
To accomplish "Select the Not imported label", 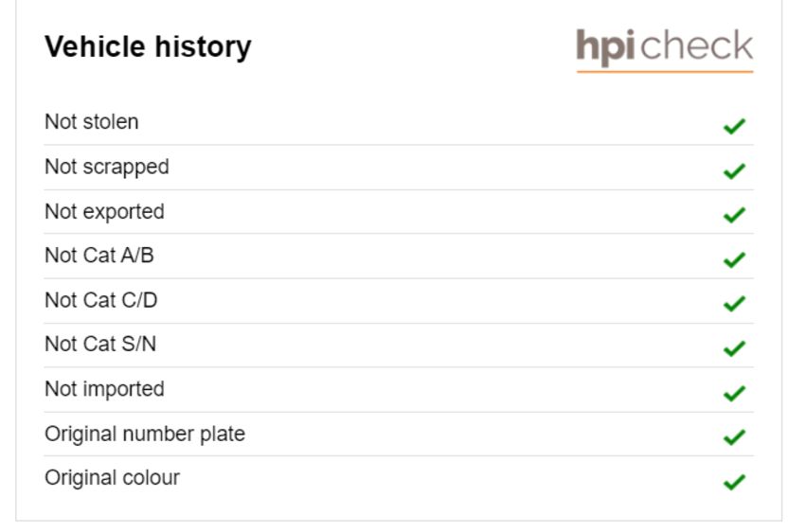I will 105,389.
